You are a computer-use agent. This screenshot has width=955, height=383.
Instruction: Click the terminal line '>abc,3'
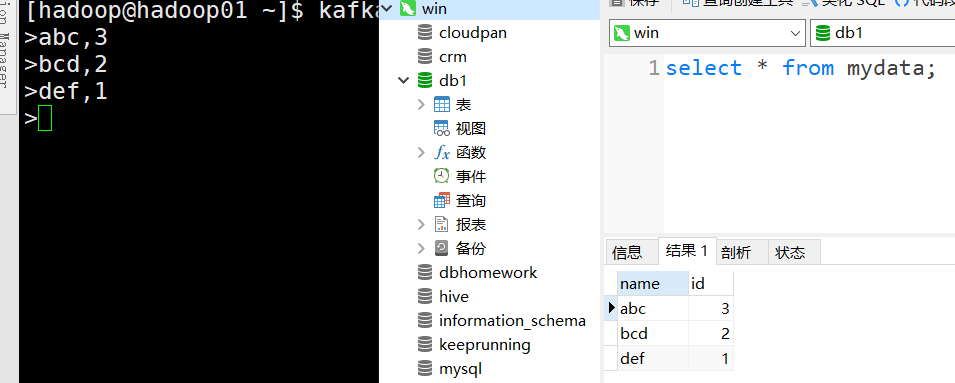(x=66, y=38)
